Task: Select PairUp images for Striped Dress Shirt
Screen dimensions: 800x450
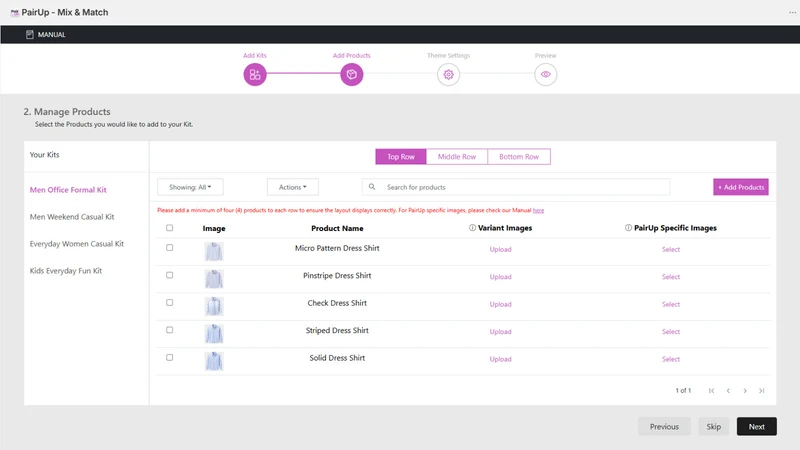Action: 671,332
